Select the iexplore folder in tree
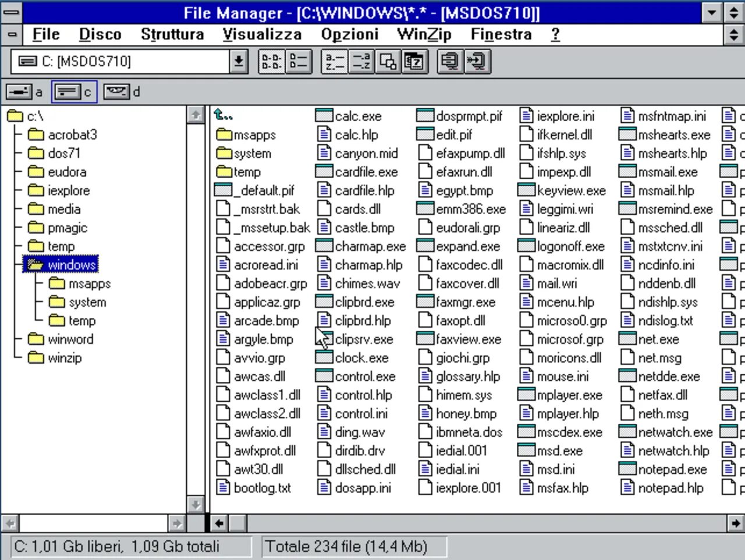 tap(59, 191)
